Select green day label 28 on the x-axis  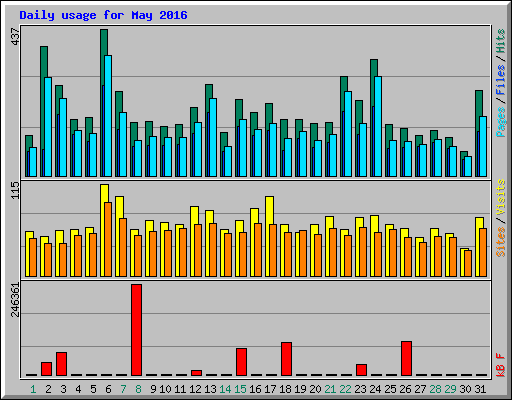coord(435,389)
